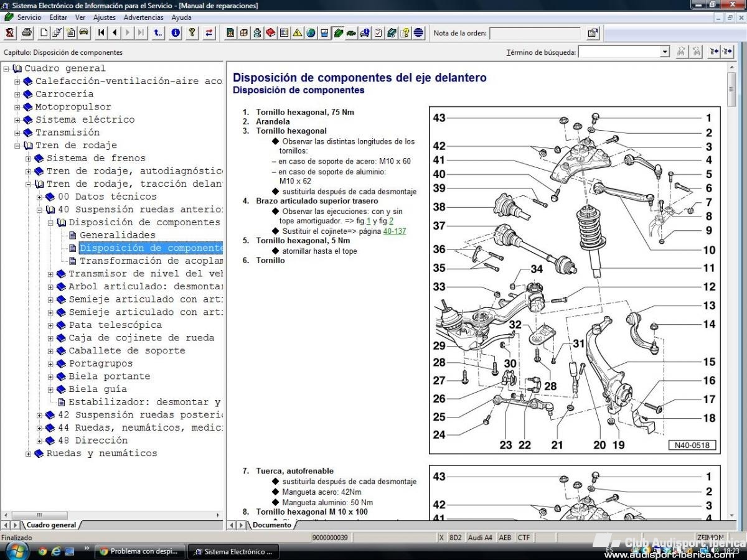
Task: Expand the Carrocería tree node
Action: coord(17,95)
